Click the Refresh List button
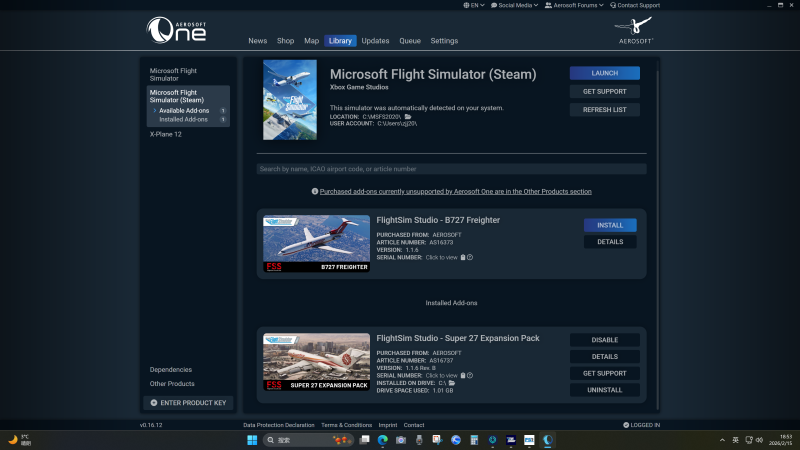The width and height of the screenshot is (800, 450). tap(605, 110)
